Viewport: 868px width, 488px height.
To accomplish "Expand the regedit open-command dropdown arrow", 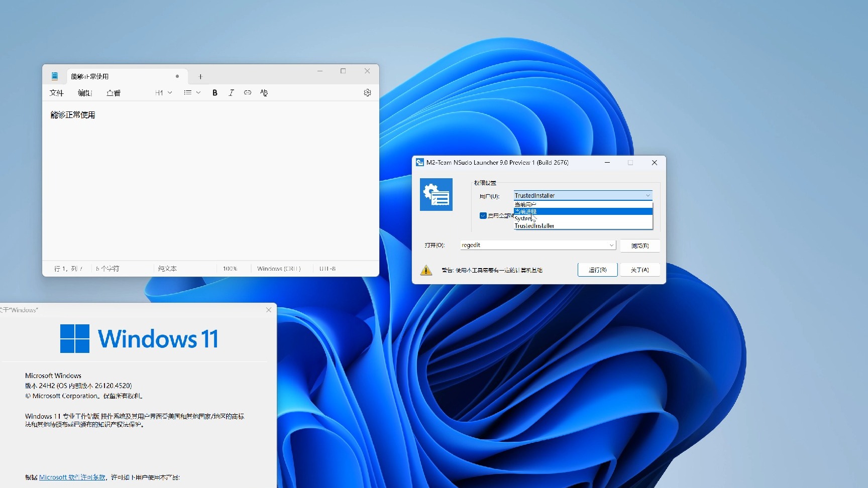I will [x=611, y=246].
